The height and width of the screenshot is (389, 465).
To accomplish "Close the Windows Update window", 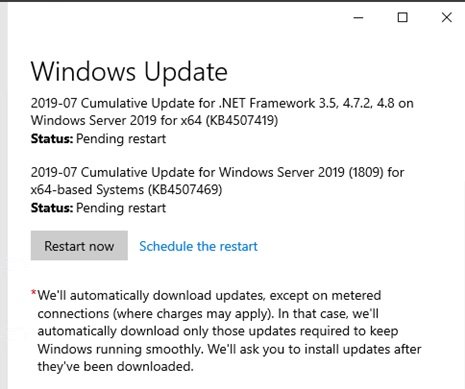I will 447,17.
